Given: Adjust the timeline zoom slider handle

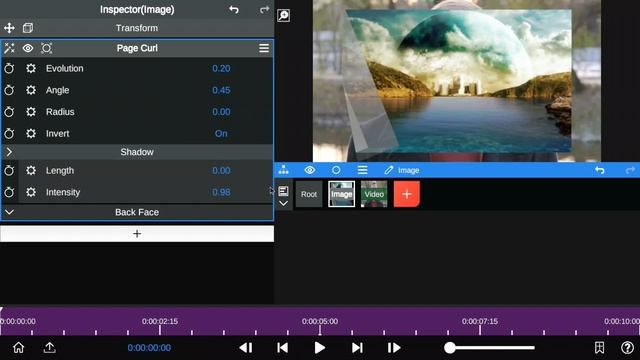Looking at the screenshot, I should 449,348.
